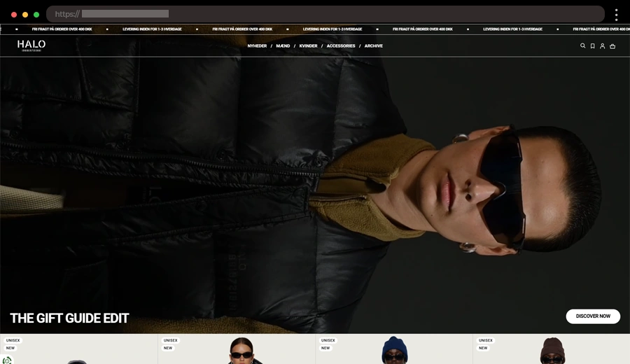630x364 pixels.
Task: Click UNISEX tag on first product
Action: click(13, 340)
